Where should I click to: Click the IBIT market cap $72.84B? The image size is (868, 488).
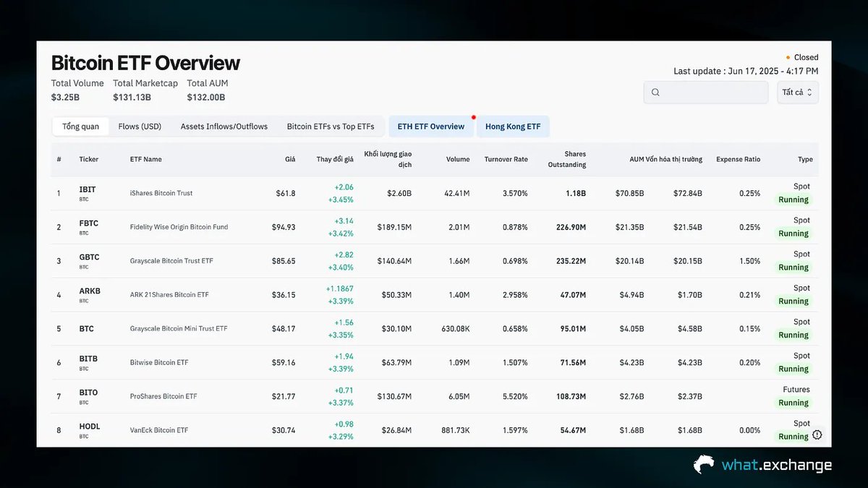click(x=687, y=193)
